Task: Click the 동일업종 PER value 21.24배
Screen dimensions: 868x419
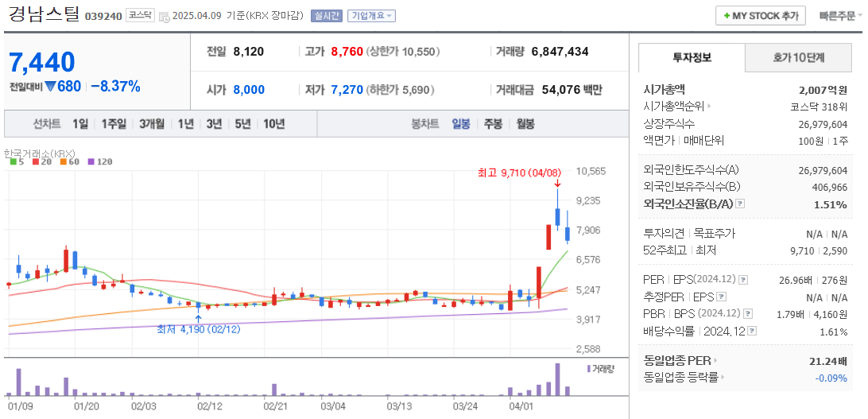Action: pyautogui.click(x=827, y=362)
